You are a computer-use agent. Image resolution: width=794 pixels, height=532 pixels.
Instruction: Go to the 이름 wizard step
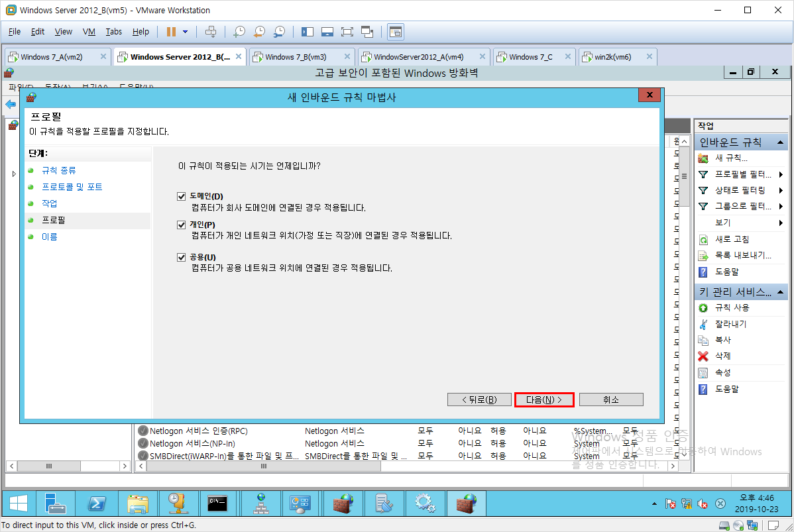49,237
